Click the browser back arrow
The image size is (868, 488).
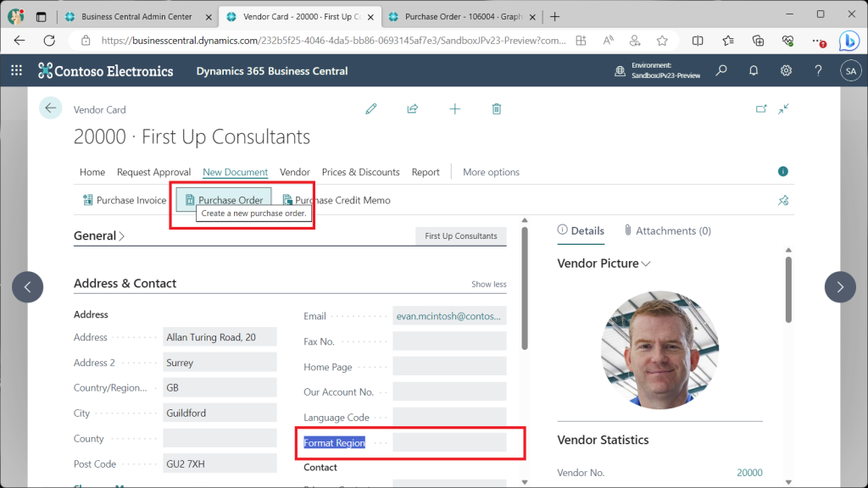(x=19, y=41)
